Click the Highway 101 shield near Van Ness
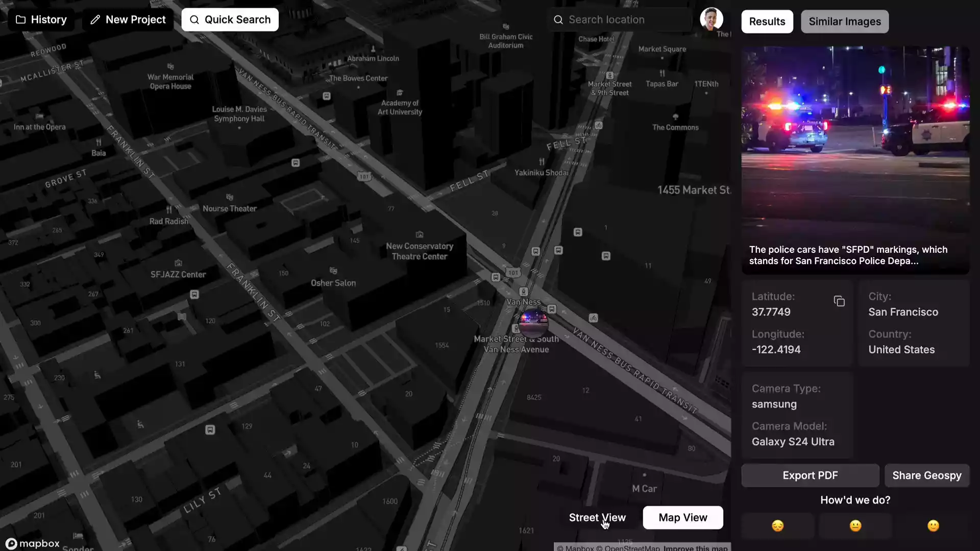The width and height of the screenshot is (980, 551). point(513,273)
